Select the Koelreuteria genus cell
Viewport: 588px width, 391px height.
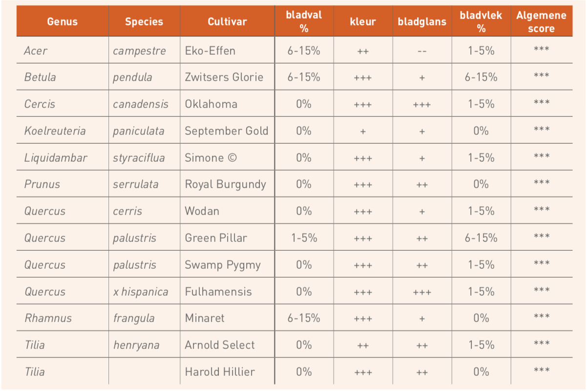pos(62,130)
